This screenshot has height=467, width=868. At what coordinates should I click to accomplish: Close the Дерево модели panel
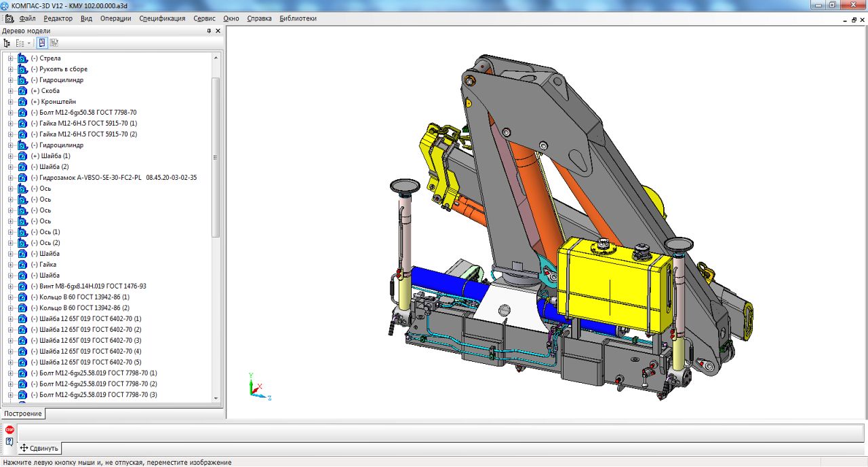pos(218,31)
